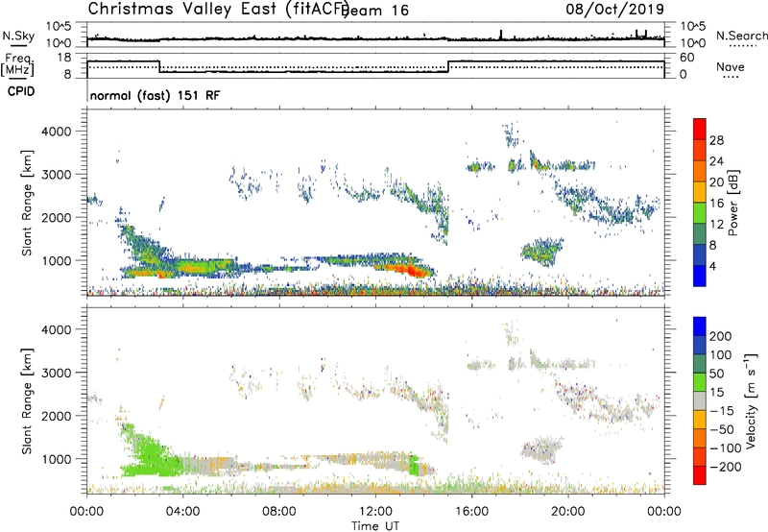768x532 pixels.
Task: Pick blue top segment of velocity colorbar
Action: (700, 326)
